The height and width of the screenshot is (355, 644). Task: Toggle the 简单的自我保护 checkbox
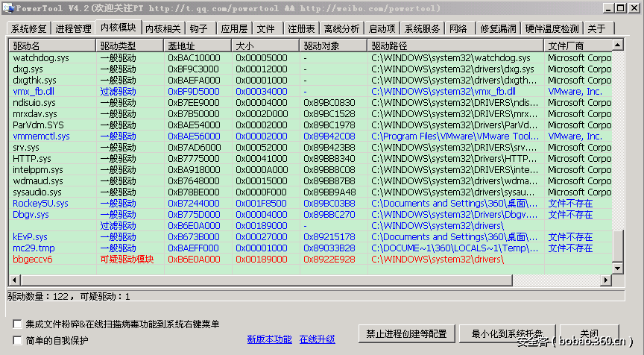click(x=17, y=340)
